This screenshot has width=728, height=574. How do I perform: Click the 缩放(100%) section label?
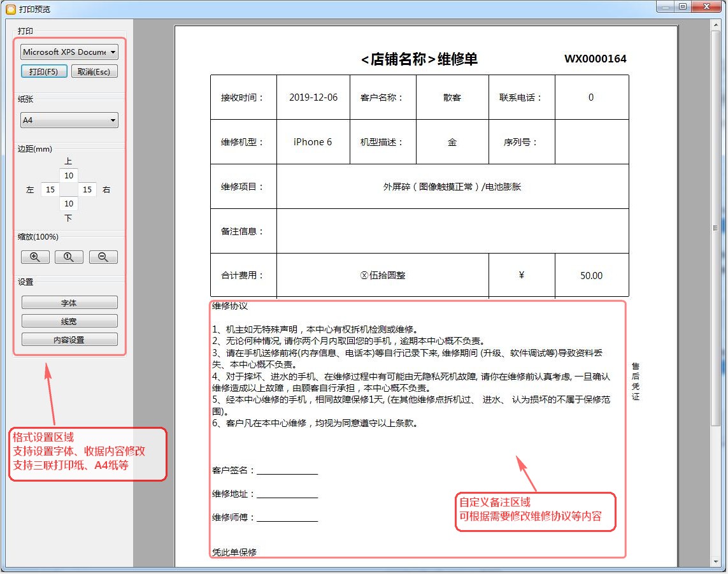[x=38, y=237]
